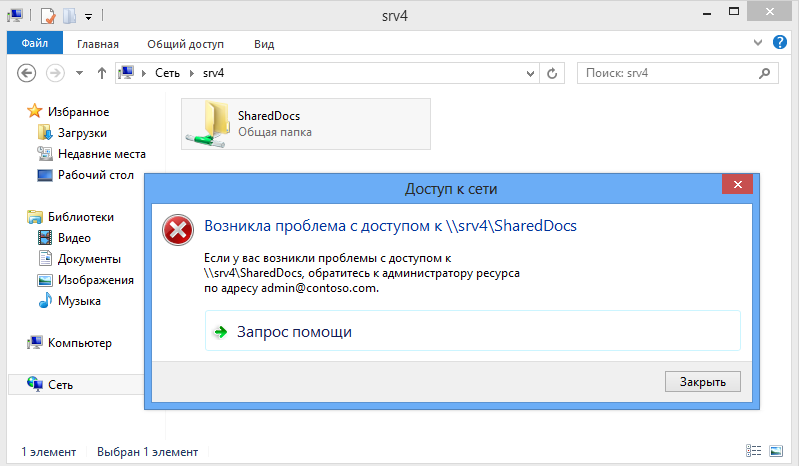Click the 1 элемент status text
The image size is (799, 466).
click(x=48, y=452)
